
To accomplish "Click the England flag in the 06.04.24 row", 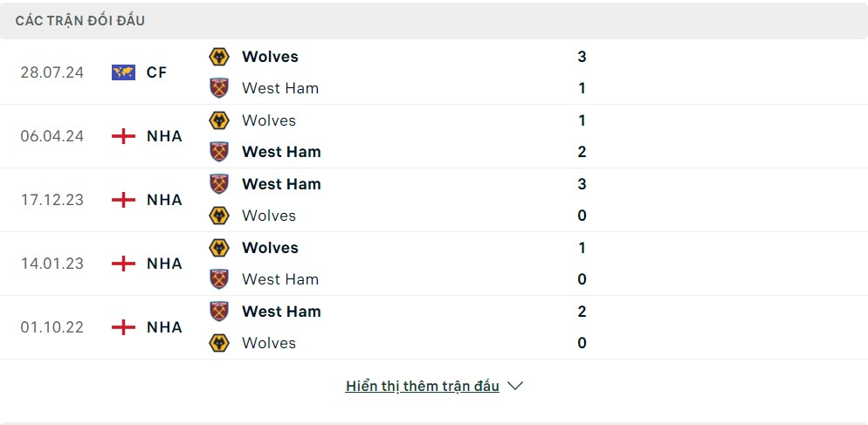I will tap(123, 136).
